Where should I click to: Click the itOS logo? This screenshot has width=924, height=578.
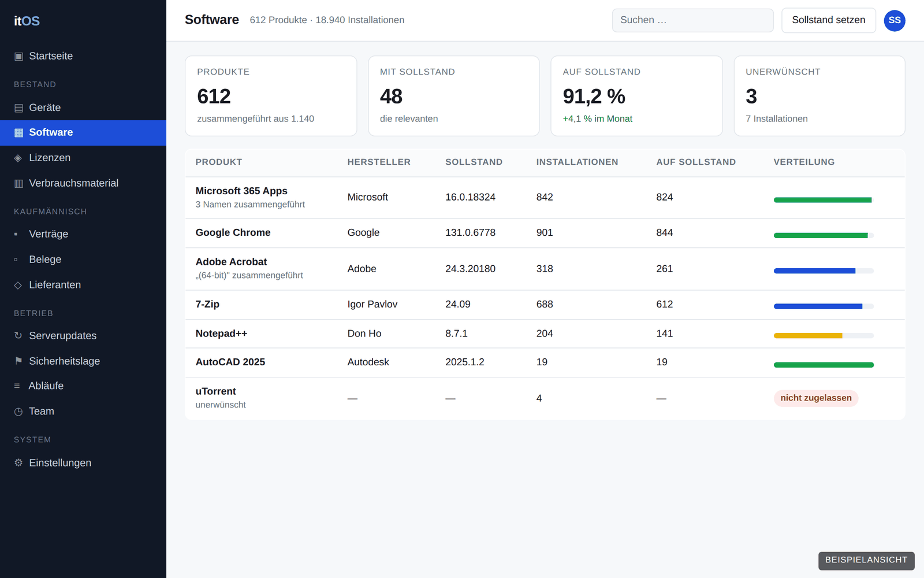(27, 21)
